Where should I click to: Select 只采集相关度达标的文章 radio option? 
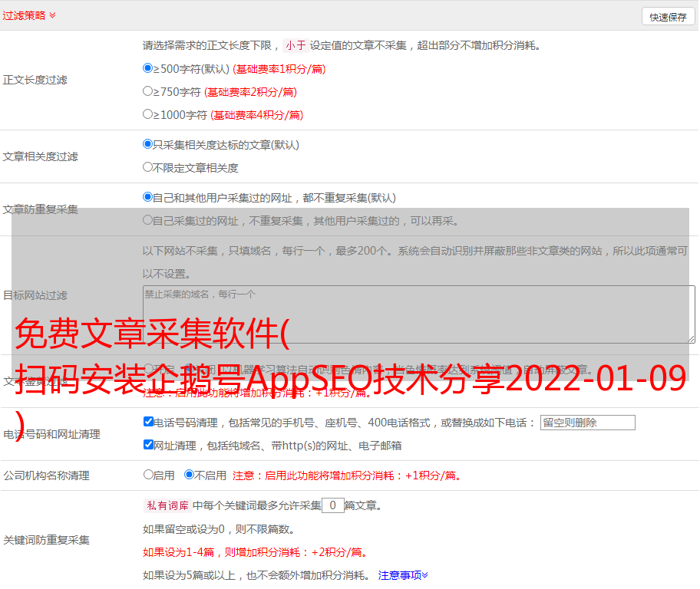coord(147,144)
